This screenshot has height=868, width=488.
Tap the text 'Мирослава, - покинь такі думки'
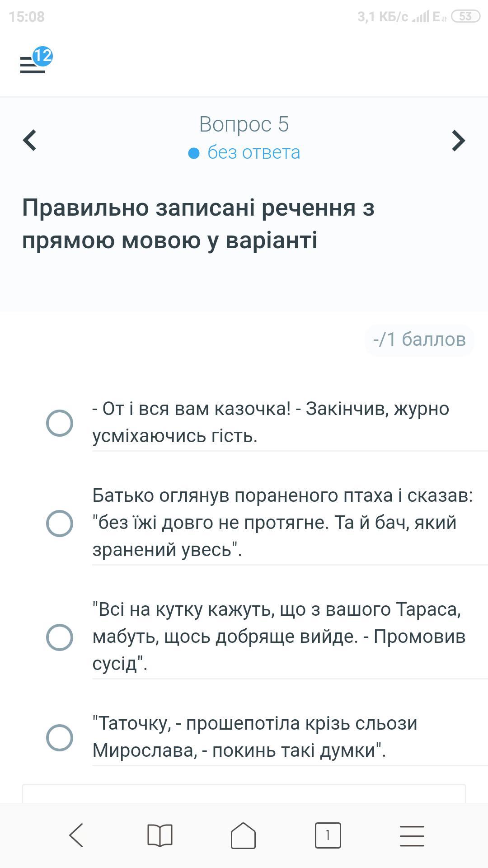(239, 750)
